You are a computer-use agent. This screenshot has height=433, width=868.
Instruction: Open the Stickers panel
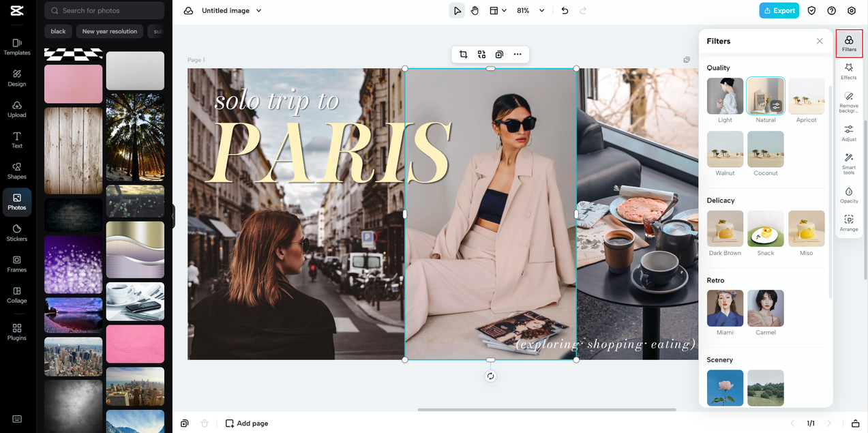coord(17,233)
